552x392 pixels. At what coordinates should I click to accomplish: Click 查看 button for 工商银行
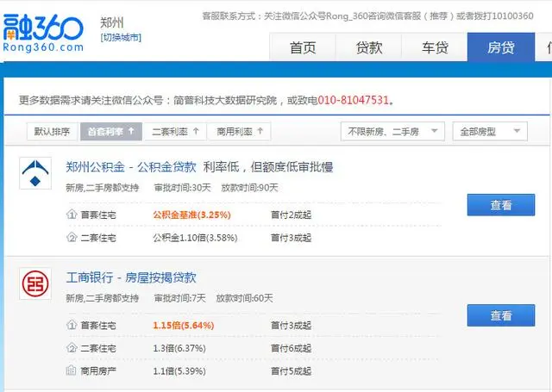point(501,315)
